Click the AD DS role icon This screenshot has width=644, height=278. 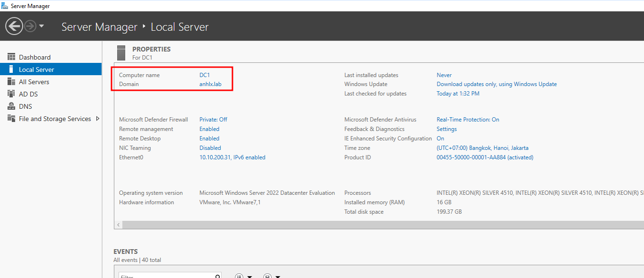coord(11,94)
